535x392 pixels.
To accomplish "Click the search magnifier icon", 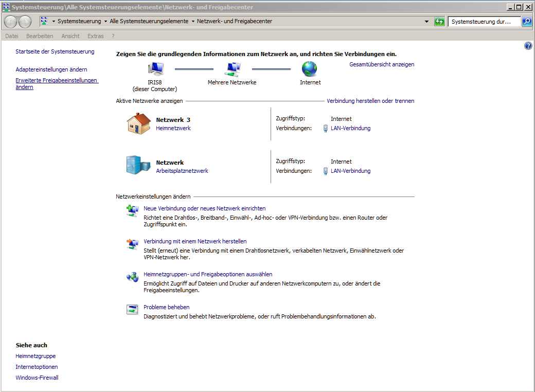I will click(527, 22).
